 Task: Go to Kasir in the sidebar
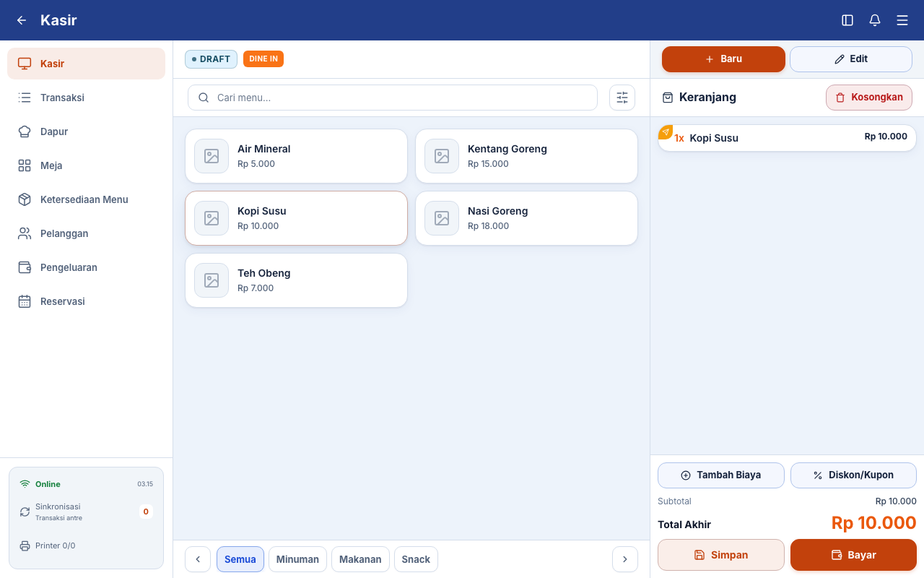(87, 64)
